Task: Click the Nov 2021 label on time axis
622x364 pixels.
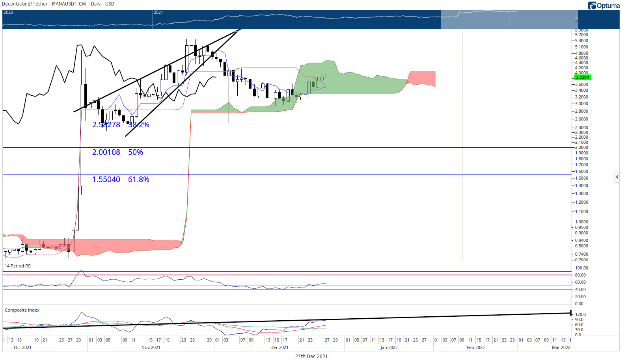Action: (x=151, y=347)
